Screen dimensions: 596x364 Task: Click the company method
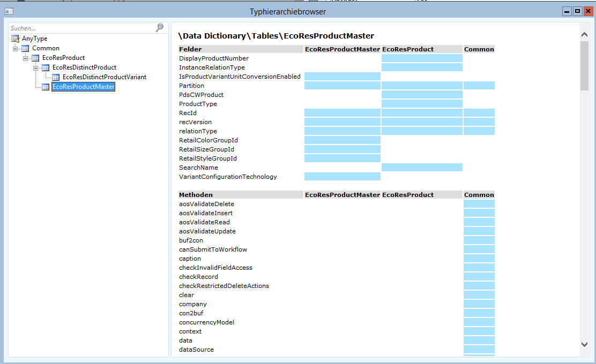tap(193, 305)
